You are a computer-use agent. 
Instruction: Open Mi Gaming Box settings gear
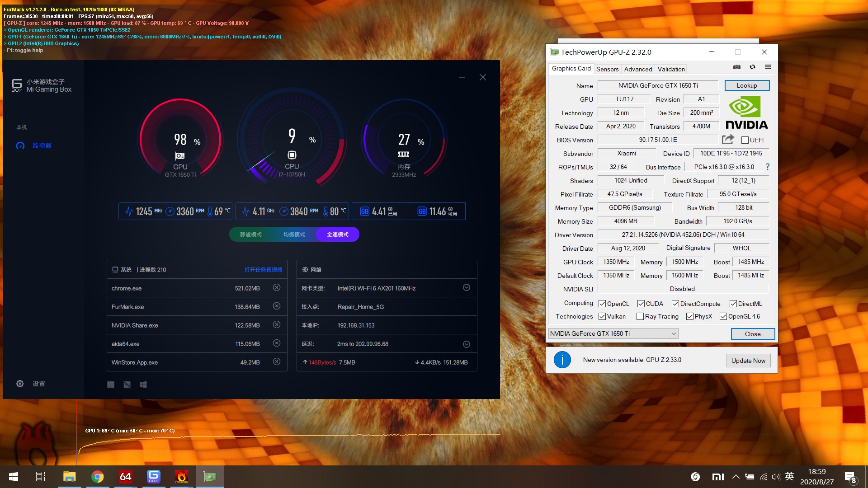coord(20,384)
